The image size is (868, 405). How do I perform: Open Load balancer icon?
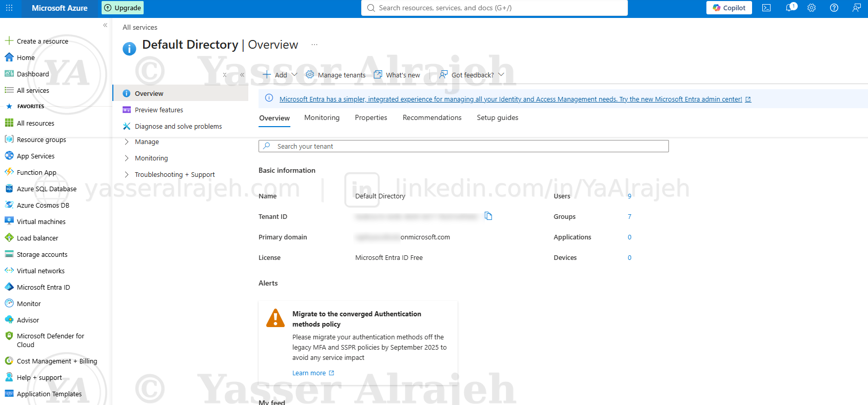click(9, 238)
